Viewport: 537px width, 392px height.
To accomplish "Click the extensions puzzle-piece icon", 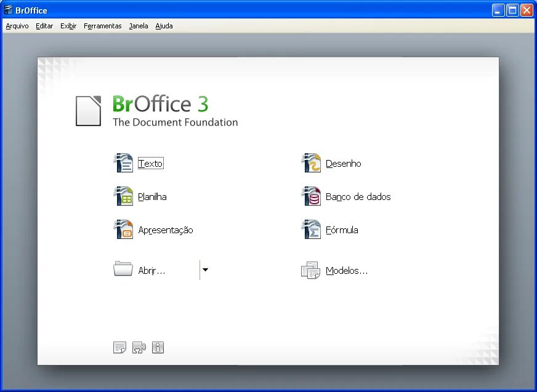I will pos(139,348).
